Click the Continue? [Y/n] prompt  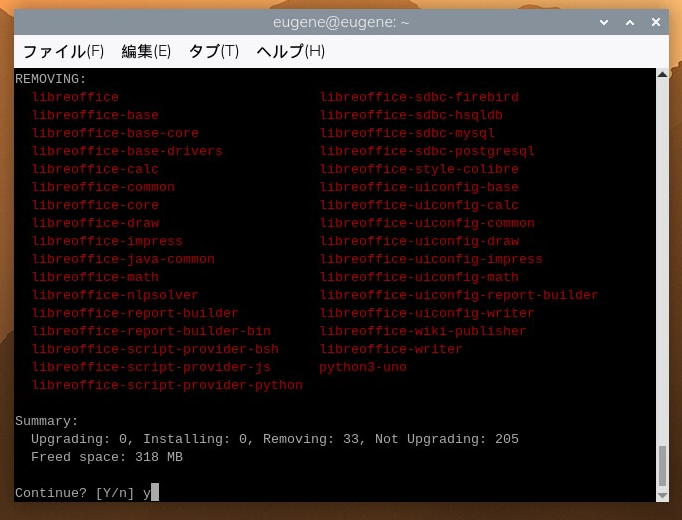[x=74, y=493]
